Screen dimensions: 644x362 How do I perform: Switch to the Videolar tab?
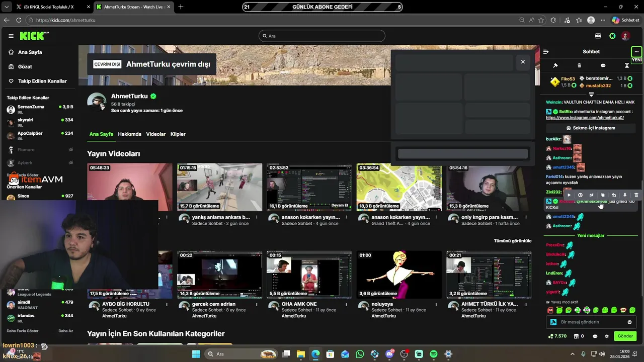(x=156, y=134)
